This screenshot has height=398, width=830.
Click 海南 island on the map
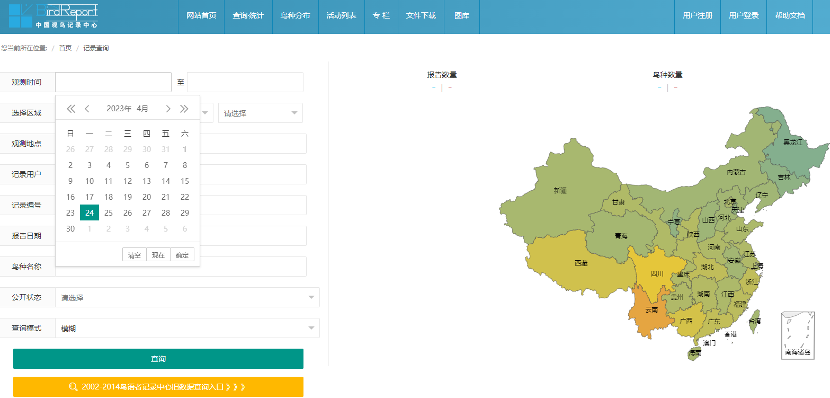pos(694,354)
